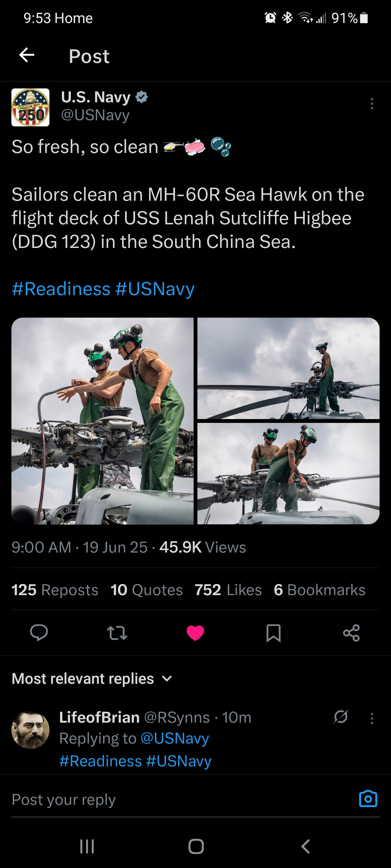Expand Most relevant replies sort dropdown

92,679
